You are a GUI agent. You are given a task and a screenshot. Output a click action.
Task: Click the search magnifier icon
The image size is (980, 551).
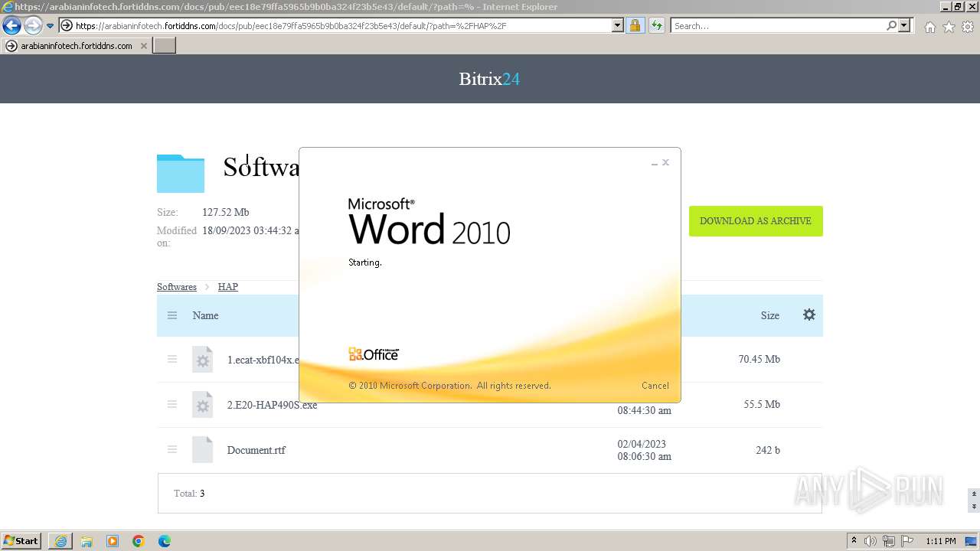(891, 26)
